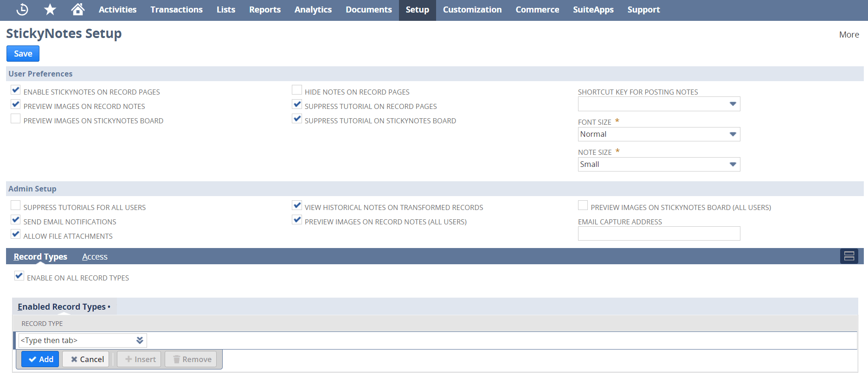Toggle View Historical Notes on Transformed Records

click(297, 206)
